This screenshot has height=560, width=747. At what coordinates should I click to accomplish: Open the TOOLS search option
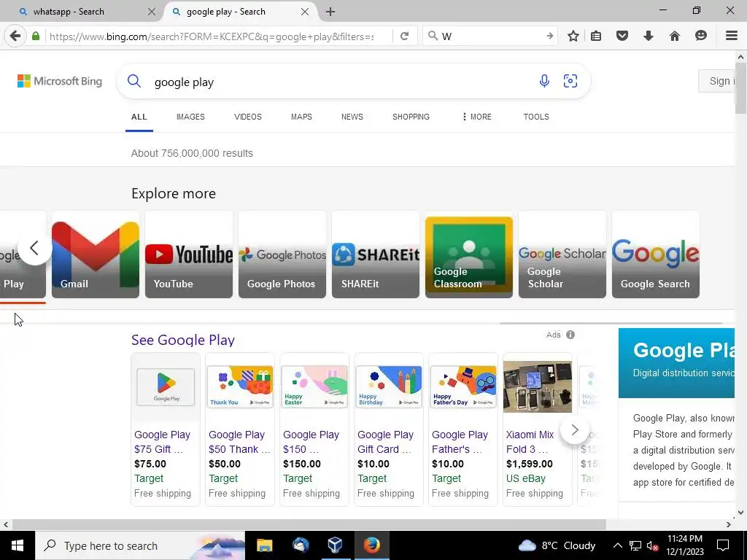click(536, 117)
